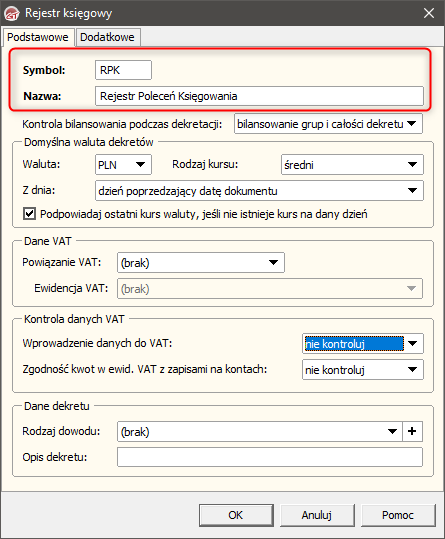Click into the Symbol input field
The image size is (445, 539).
point(123,70)
